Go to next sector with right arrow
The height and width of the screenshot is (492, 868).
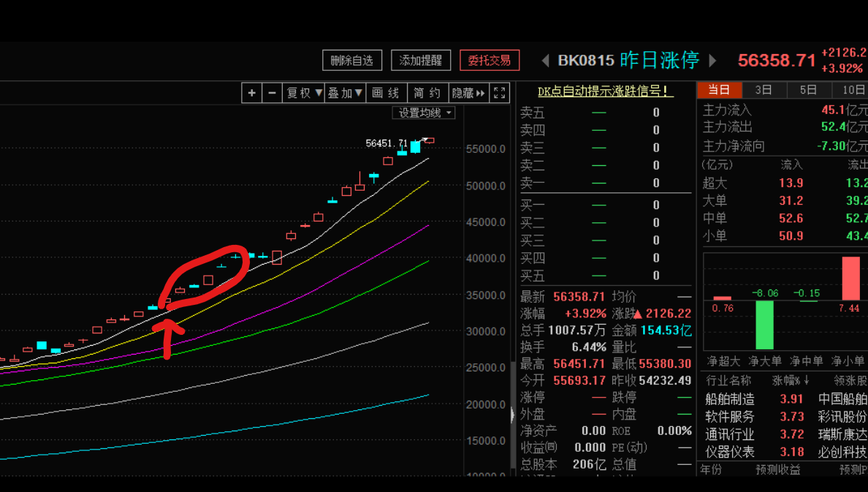713,61
